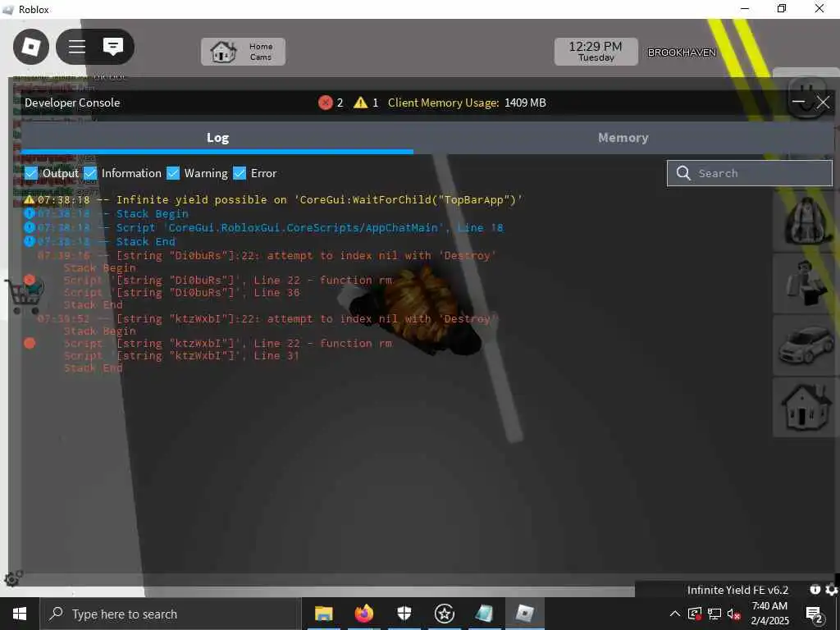Open the network tray icon
This screenshot has height=630, width=840.
tap(714, 614)
